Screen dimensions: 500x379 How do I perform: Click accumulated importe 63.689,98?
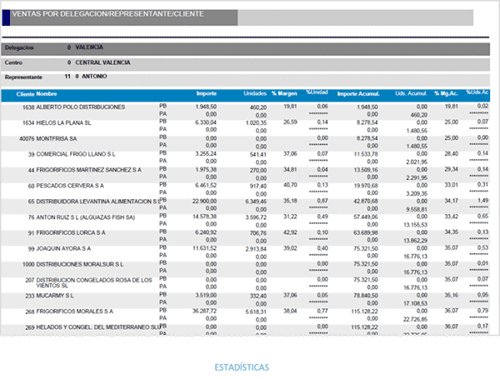click(x=366, y=233)
